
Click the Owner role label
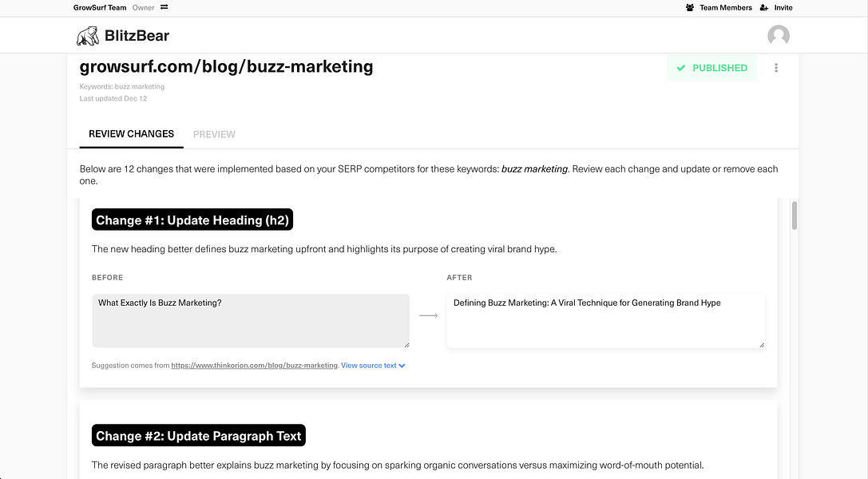[x=144, y=8]
